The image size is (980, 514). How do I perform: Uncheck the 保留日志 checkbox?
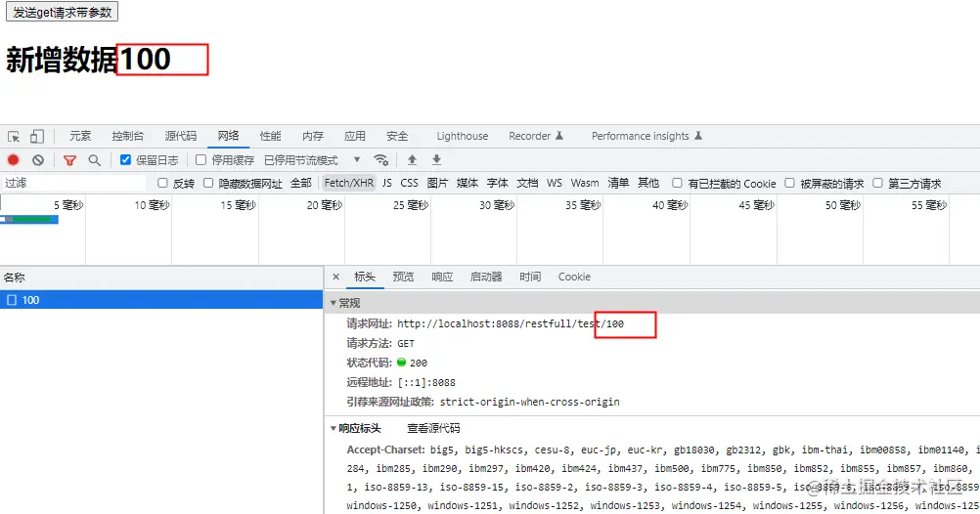pyautogui.click(x=125, y=160)
